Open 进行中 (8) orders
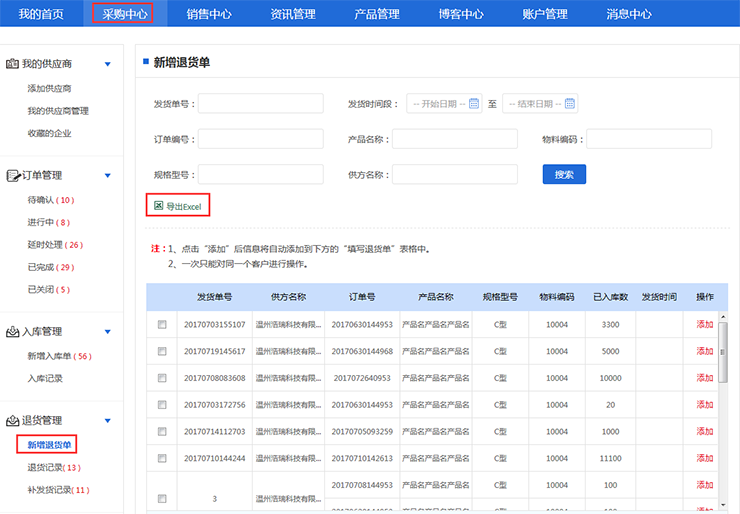This screenshot has height=514, width=740. click(49, 222)
